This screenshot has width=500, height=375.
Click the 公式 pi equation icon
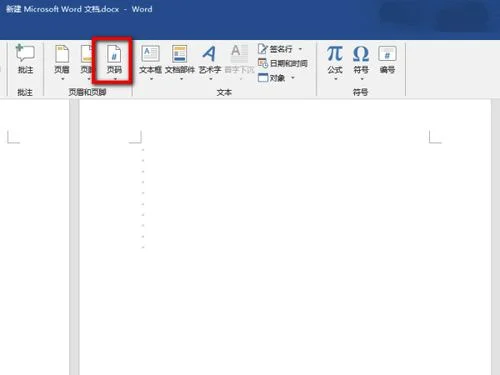tap(335, 54)
